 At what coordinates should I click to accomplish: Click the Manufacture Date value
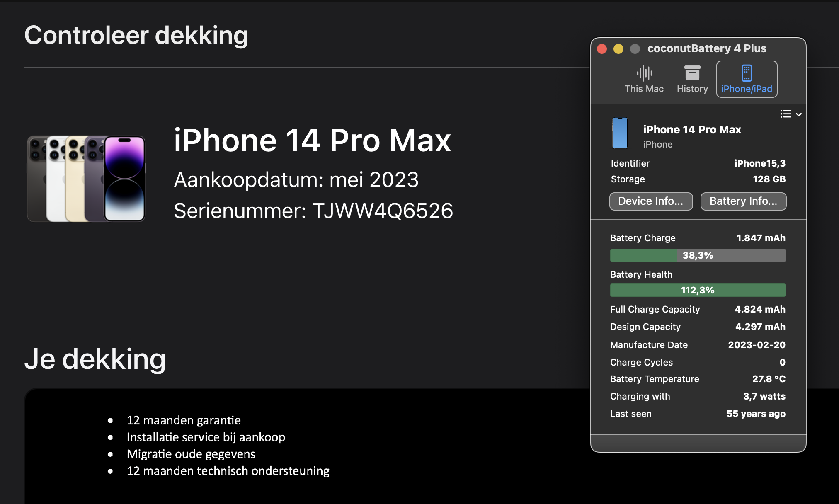coord(756,345)
